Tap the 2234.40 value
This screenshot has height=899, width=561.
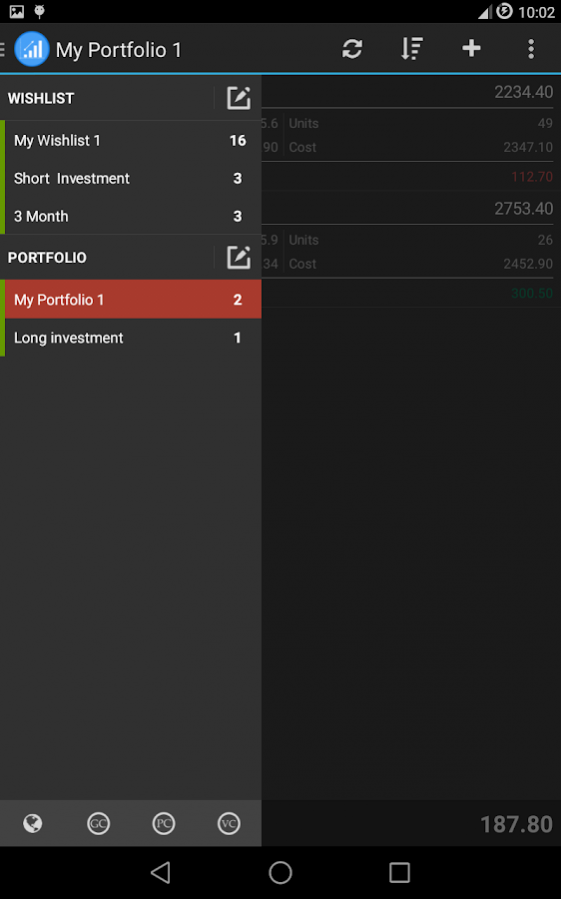pos(524,92)
